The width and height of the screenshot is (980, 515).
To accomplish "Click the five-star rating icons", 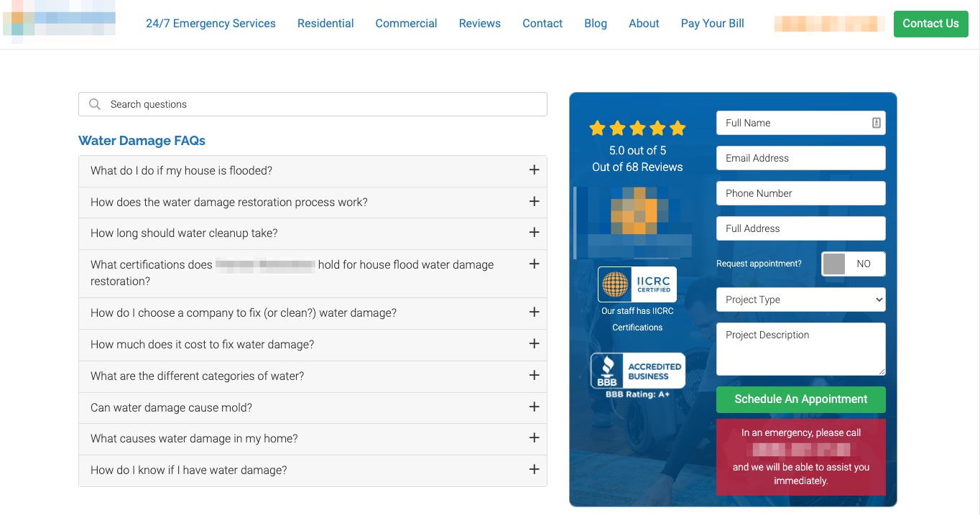I will click(637, 129).
